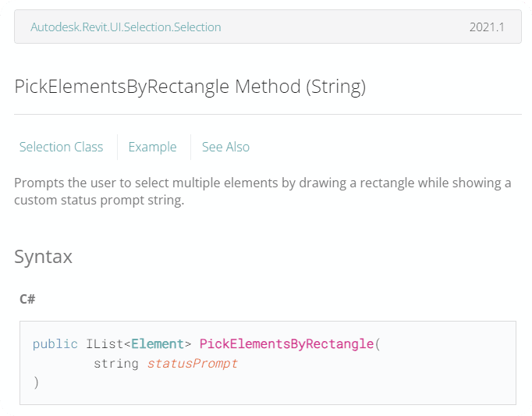Click the PickElementsByRectangle method name in code
This screenshot has height=416, width=532.
[286, 344]
